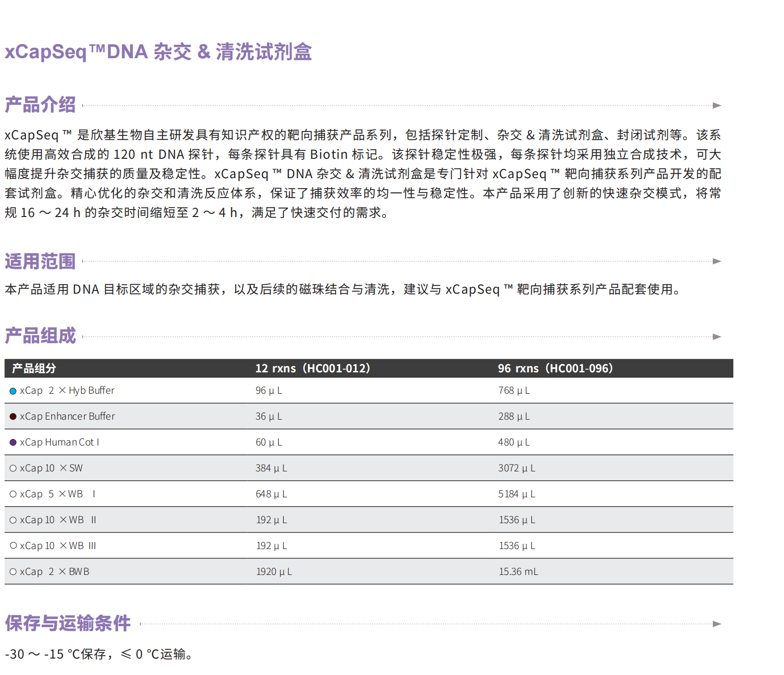
Task: Click the 保存与运输条件 section heading
Action: 68,623
